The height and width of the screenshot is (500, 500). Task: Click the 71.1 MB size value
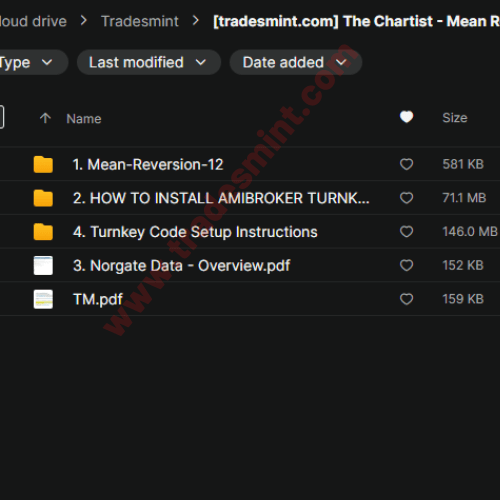click(x=464, y=198)
